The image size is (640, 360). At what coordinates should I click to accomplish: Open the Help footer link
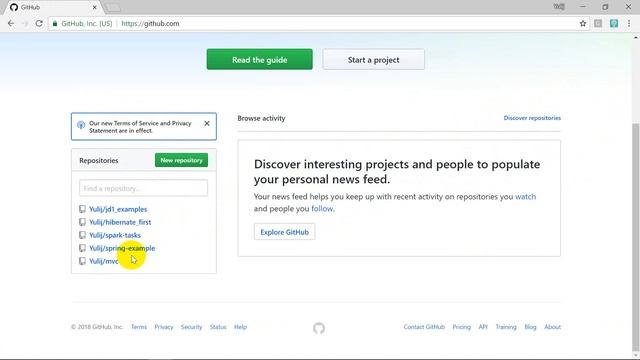240,327
